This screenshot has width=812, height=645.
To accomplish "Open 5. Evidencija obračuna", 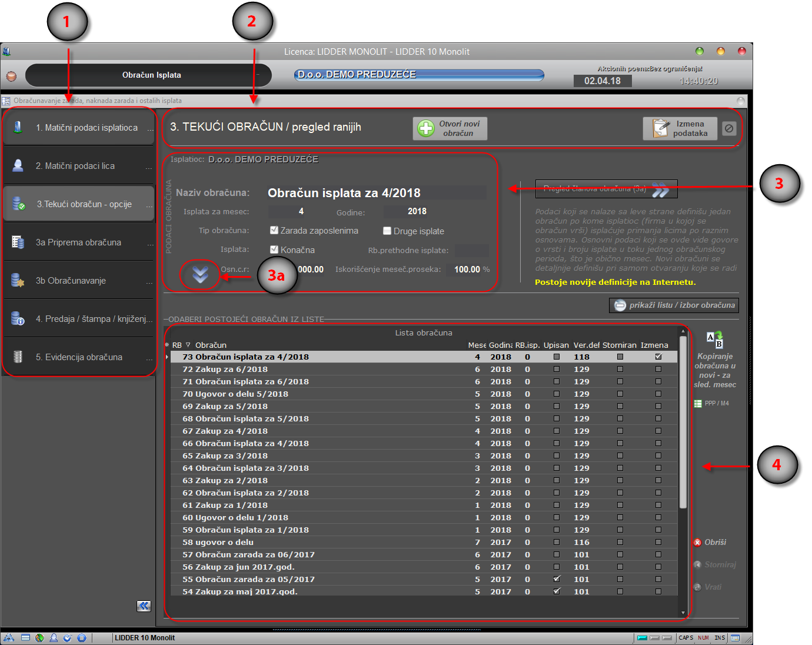I will 79,357.
